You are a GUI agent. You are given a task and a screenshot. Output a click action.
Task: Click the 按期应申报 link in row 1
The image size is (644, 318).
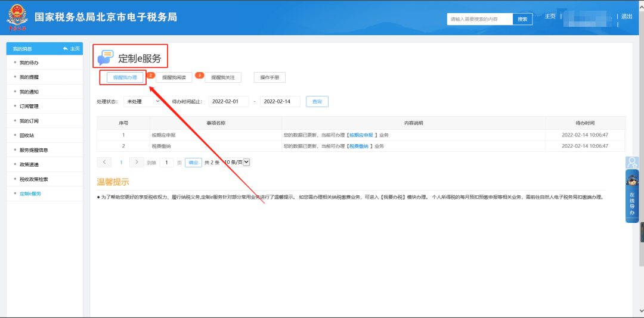[361, 135]
